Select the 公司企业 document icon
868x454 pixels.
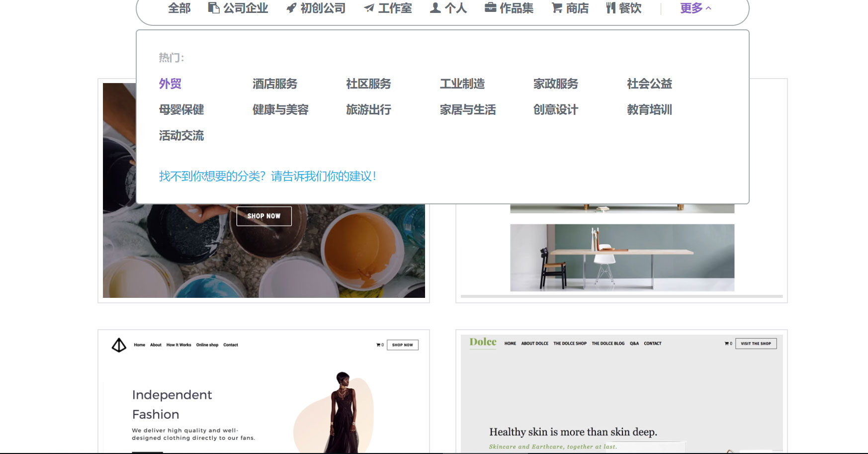tap(213, 8)
